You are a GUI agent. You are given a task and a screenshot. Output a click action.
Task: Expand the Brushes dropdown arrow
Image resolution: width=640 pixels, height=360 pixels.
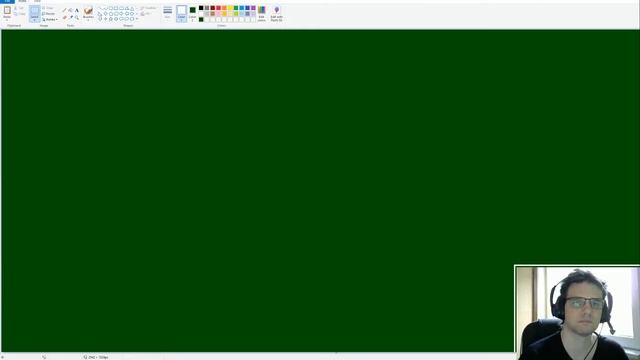[88, 19]
